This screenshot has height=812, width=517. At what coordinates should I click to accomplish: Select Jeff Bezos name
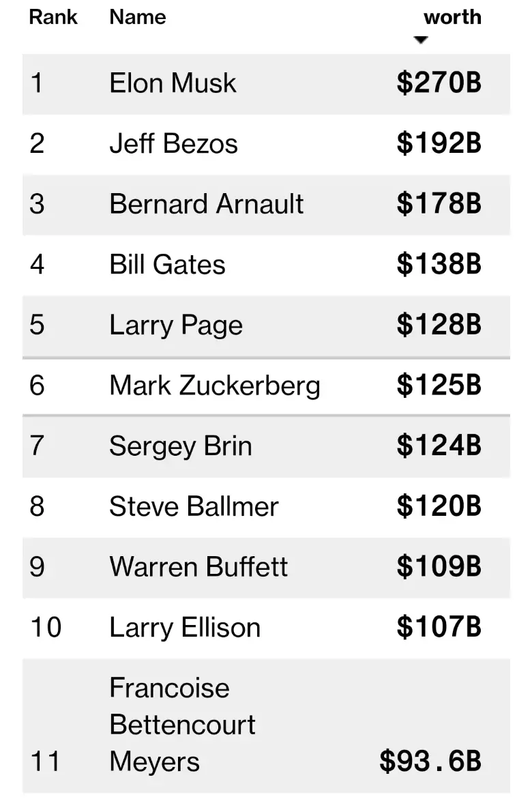click(173, 144)
